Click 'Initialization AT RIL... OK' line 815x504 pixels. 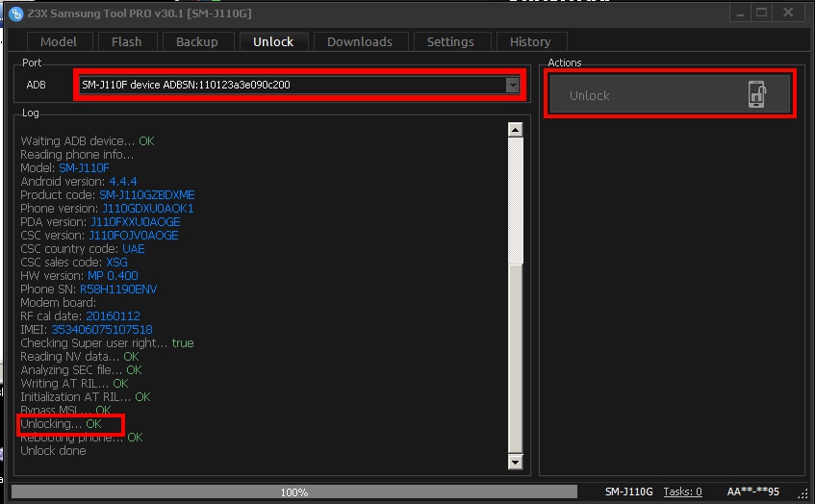pos(86,397)
